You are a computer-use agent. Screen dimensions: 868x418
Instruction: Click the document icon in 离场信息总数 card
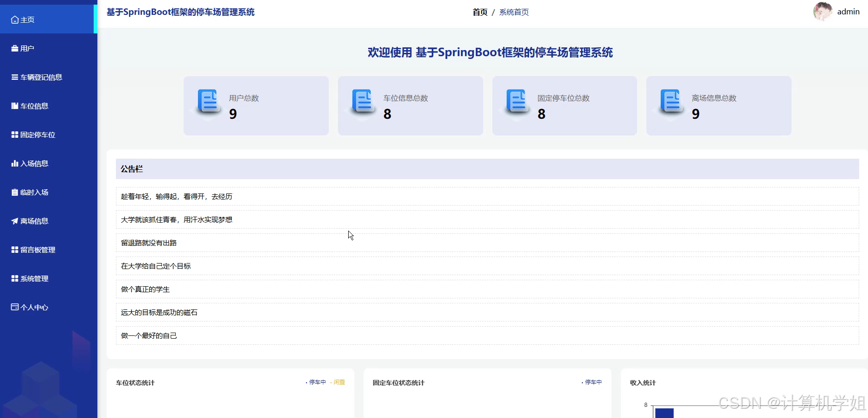click(671, 102)
